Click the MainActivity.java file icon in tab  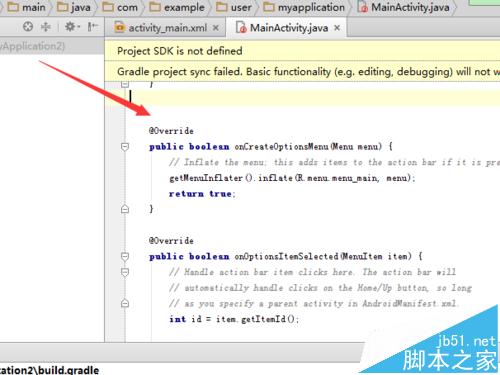[x=241, y=27]
